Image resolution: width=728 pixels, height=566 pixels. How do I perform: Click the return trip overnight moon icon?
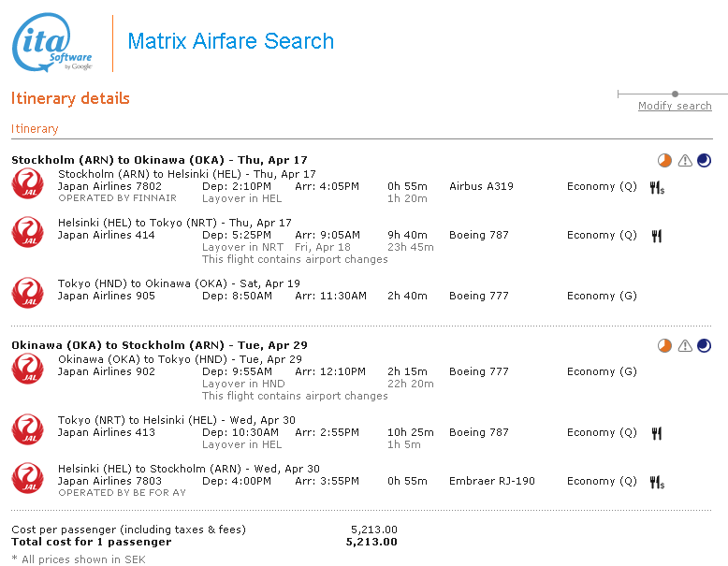click(704, 346)
